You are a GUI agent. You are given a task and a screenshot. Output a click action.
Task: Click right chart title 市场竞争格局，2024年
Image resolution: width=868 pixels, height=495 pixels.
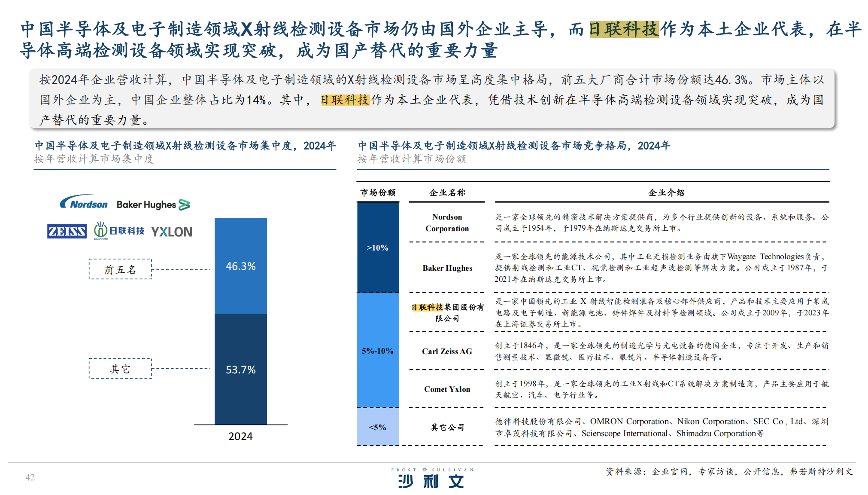[514, 146]
